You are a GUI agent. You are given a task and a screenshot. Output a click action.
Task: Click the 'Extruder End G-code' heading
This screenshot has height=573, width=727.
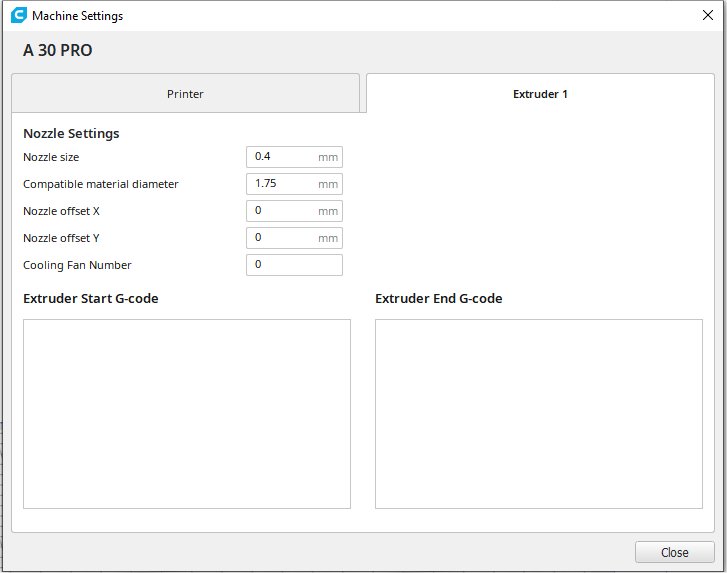click(x=439, y=299)
